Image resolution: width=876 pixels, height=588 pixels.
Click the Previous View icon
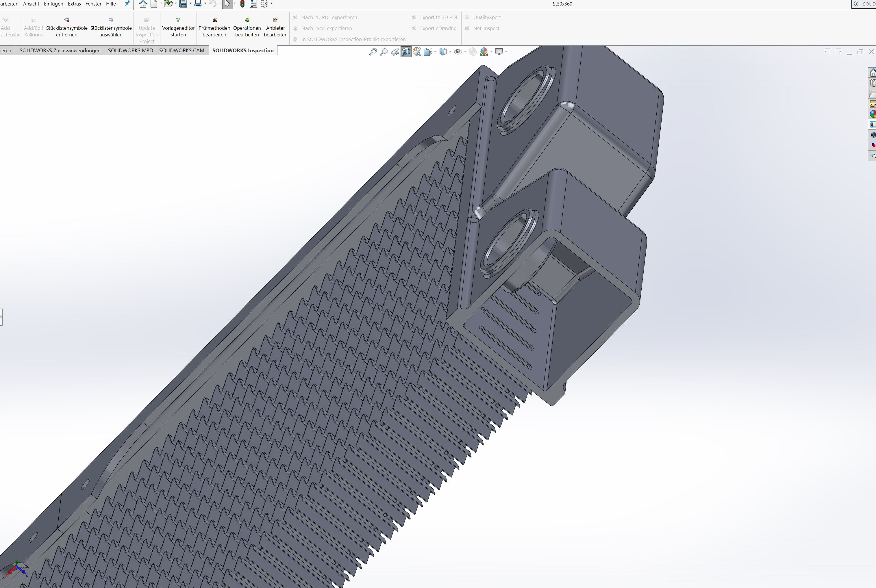395,52
